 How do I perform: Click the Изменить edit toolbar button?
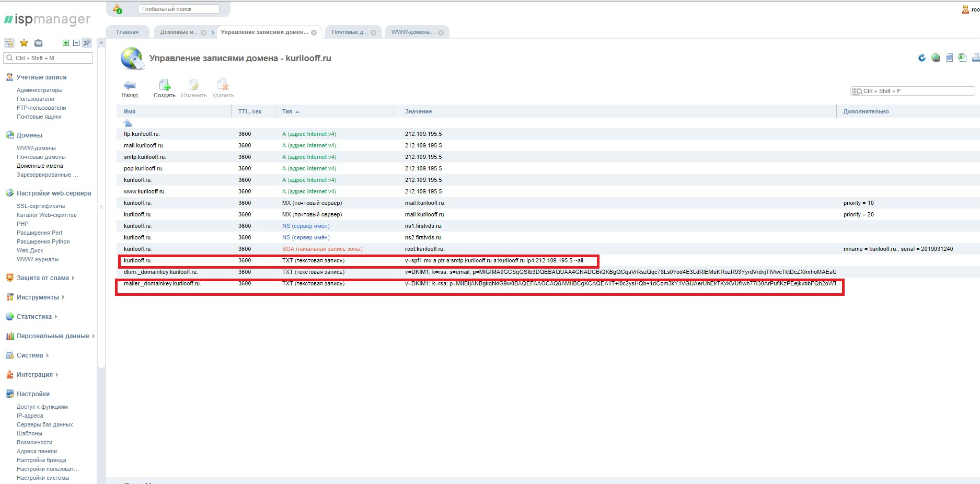tap(193, 89)
